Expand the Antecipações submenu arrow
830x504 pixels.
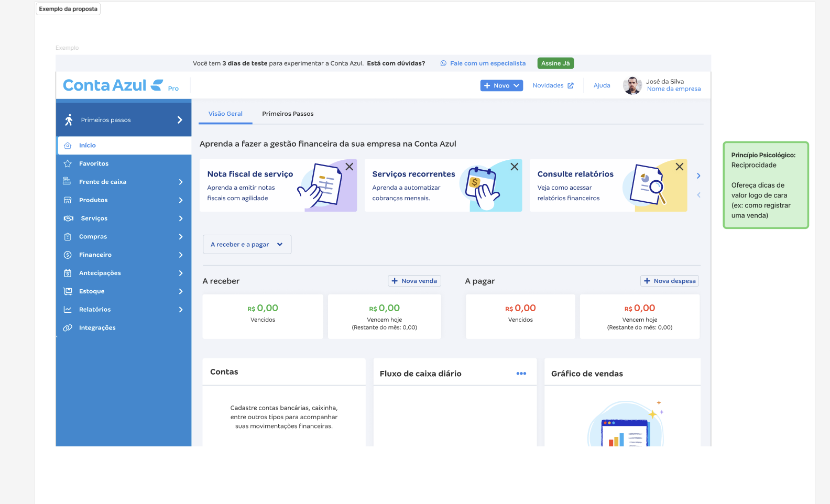pyautogui.click(x=181, y=273)
